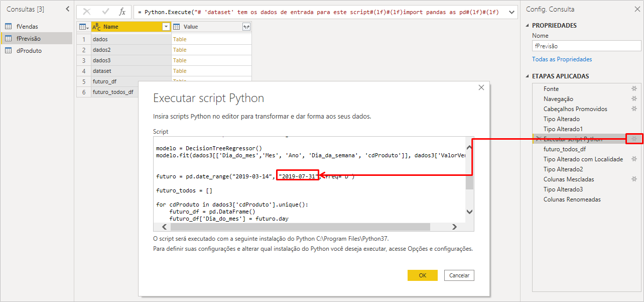Click inside the Nome input field

click(586, 46)
